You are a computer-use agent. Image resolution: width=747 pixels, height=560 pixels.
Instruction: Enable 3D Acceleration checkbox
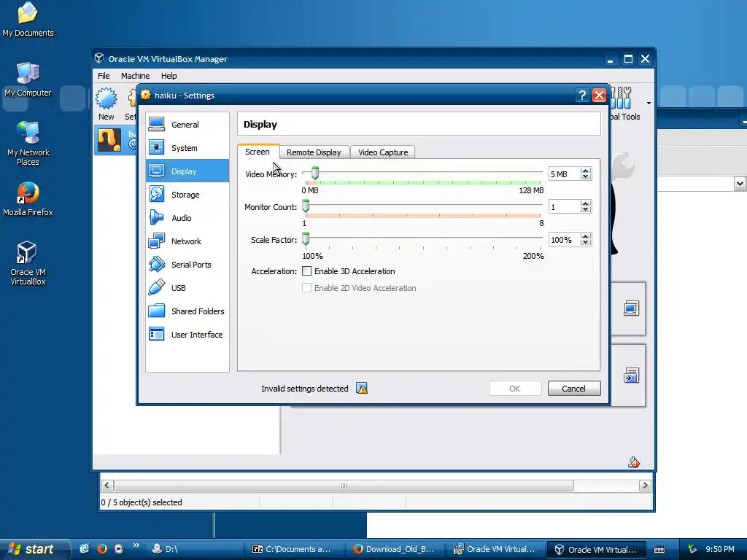click(307, 271)
